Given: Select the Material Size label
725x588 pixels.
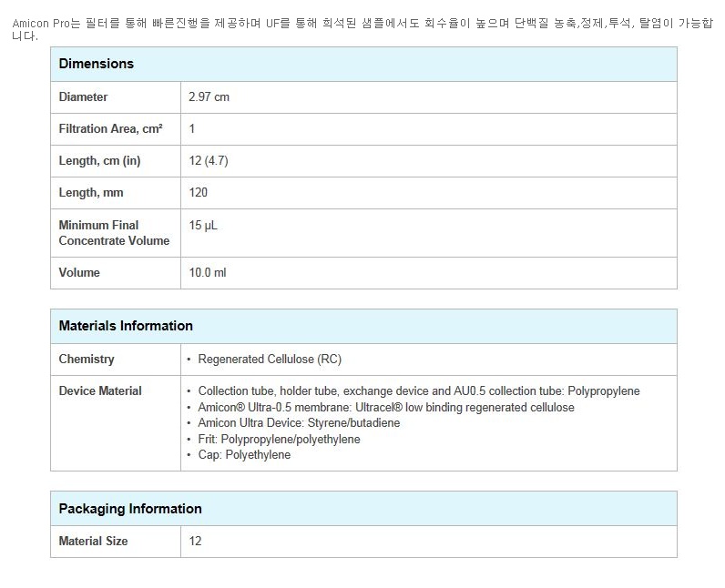Looking at the screenshot, I should (x=93, y=541).
